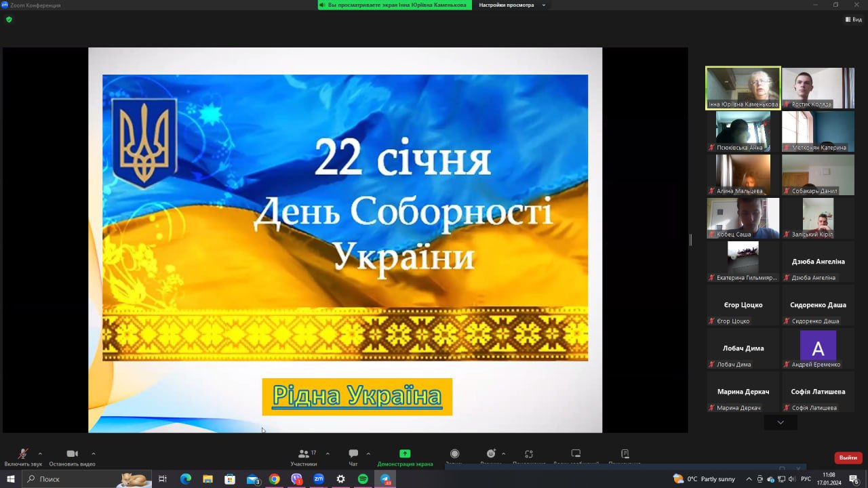868x488 pixels.
Task: Select Собакарь Данил video tile
Action: 818,175
